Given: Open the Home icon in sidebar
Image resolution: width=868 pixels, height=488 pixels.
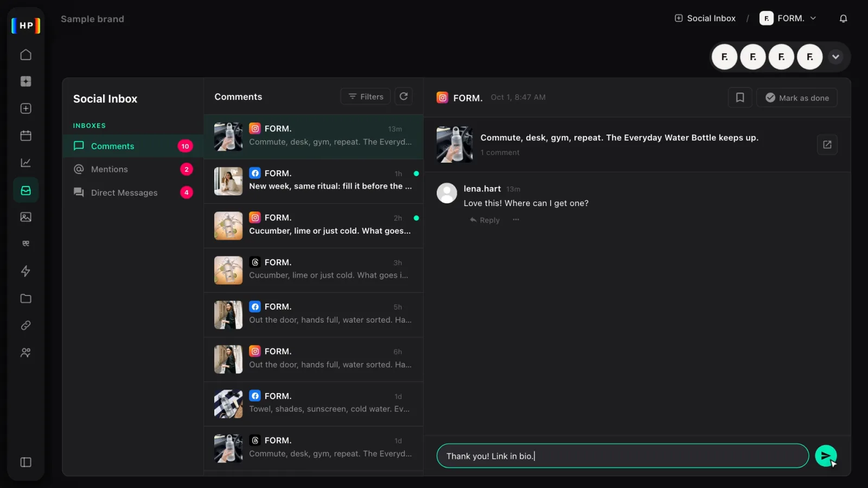Looking at the screenshot, I should pyautogui.click(x=25, y=55).
